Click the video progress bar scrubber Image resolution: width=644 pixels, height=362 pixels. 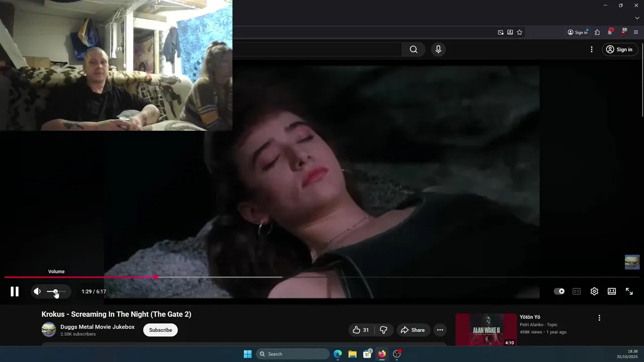[156, 277]
